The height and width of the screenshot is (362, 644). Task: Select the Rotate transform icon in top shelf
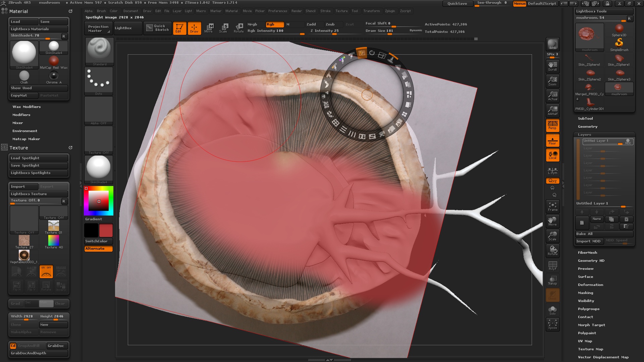click(x=239, y=28)
